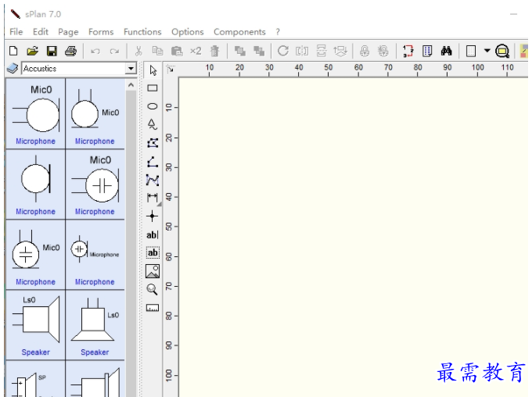Pick the first Microphone with Mic0 label above
Viewport: 532px width, 397px height.
click(36, 113)
